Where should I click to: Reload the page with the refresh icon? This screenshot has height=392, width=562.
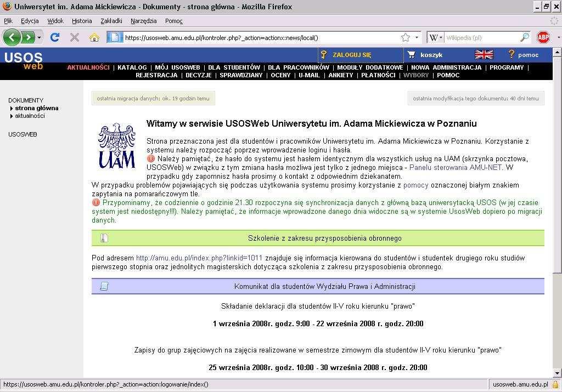[55, 37]
